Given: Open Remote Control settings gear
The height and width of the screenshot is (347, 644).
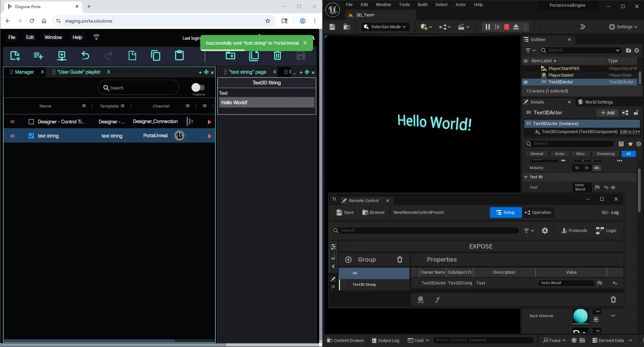Looking at the screenshot, I should pos(545,231).
